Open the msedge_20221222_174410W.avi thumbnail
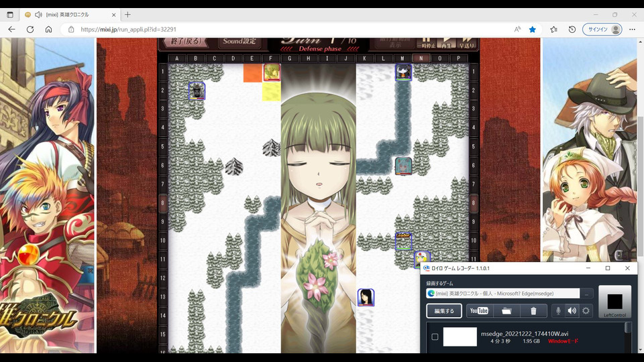The width and height of the screenshot is (644, 362). pyautogui.click(x=460, y=337)
